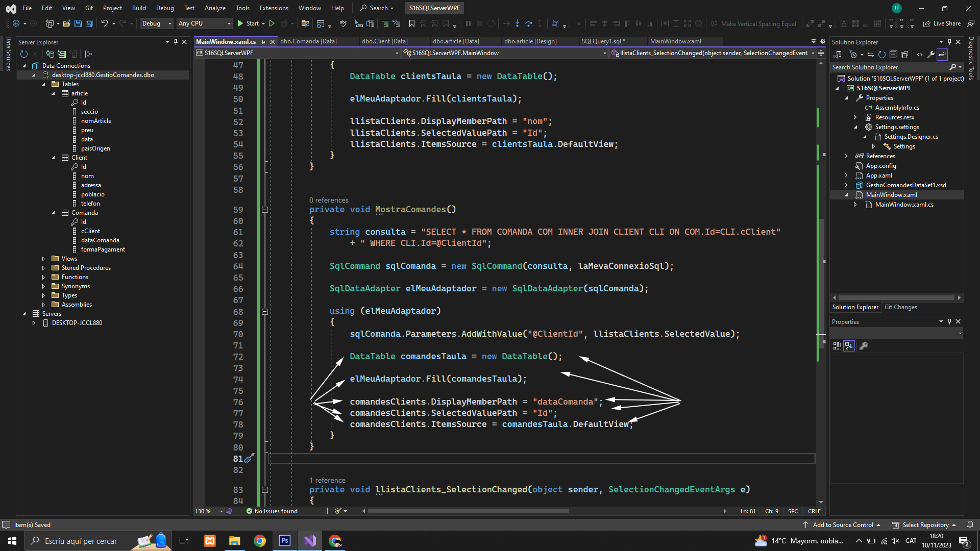
Task: Collapse the Comanda table node
Action: (x=53, y=213)
